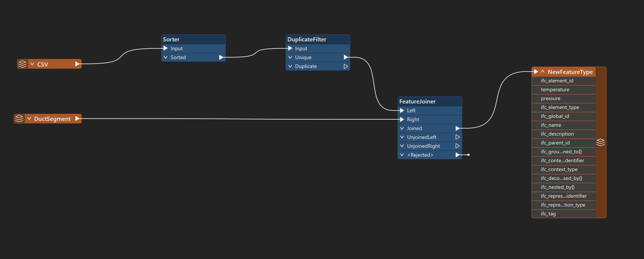The image size is (644, 259).
Task: Click the DuctSegment reader layers icon
Action: click(x=19, y=119)
